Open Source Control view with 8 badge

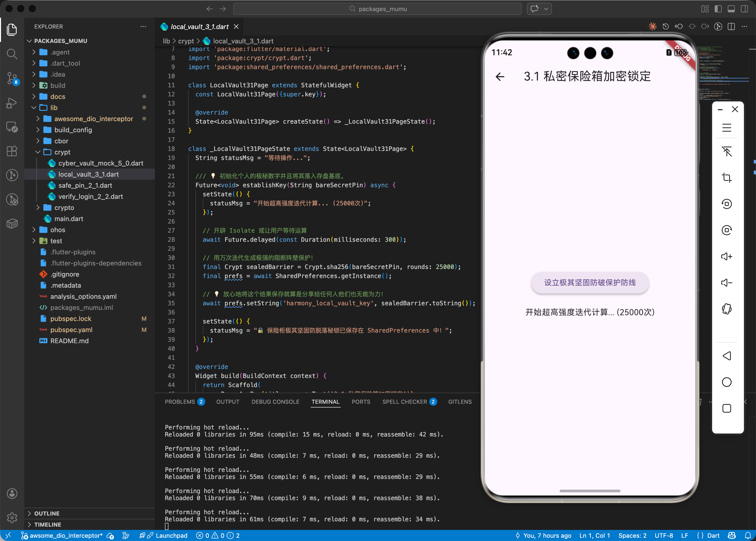[x=12, y=78]
